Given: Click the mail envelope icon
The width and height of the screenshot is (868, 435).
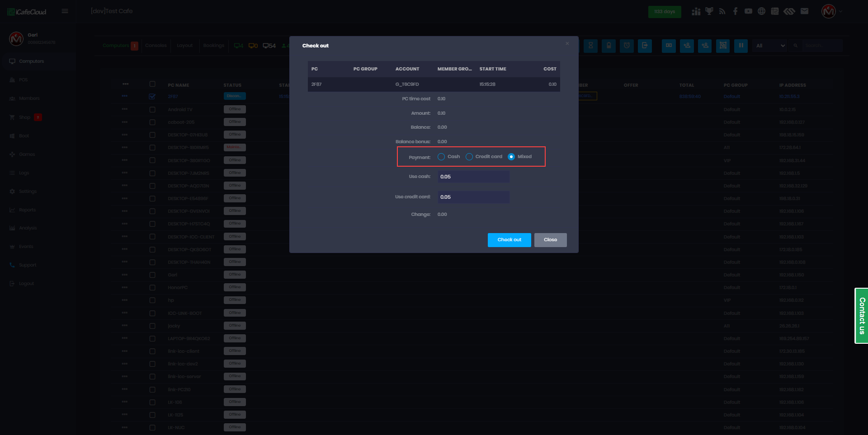Looking at the screenshot, I should coord(804,11).
